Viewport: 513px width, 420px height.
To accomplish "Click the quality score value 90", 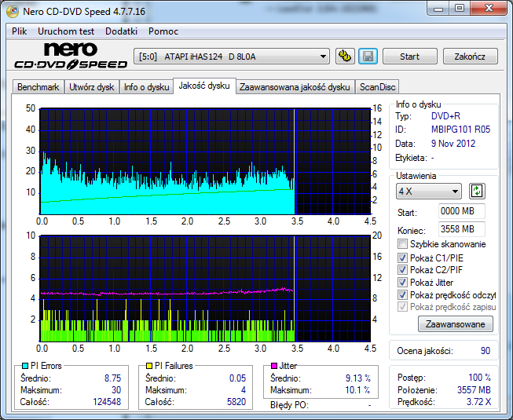I will click(x=486, y=351).
